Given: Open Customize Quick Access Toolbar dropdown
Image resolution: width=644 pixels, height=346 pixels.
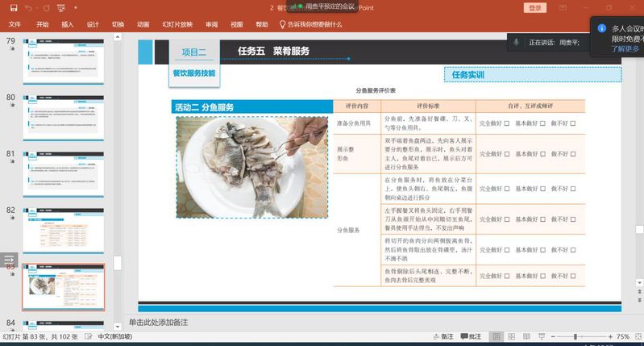Looking at the screenshot, I should (x=76, y=8).
